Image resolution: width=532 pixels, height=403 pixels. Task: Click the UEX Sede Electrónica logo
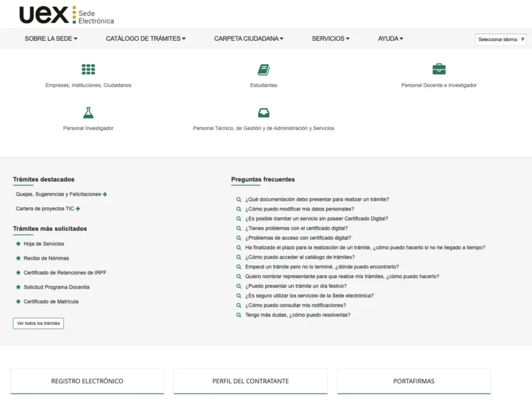click(67, 15)
